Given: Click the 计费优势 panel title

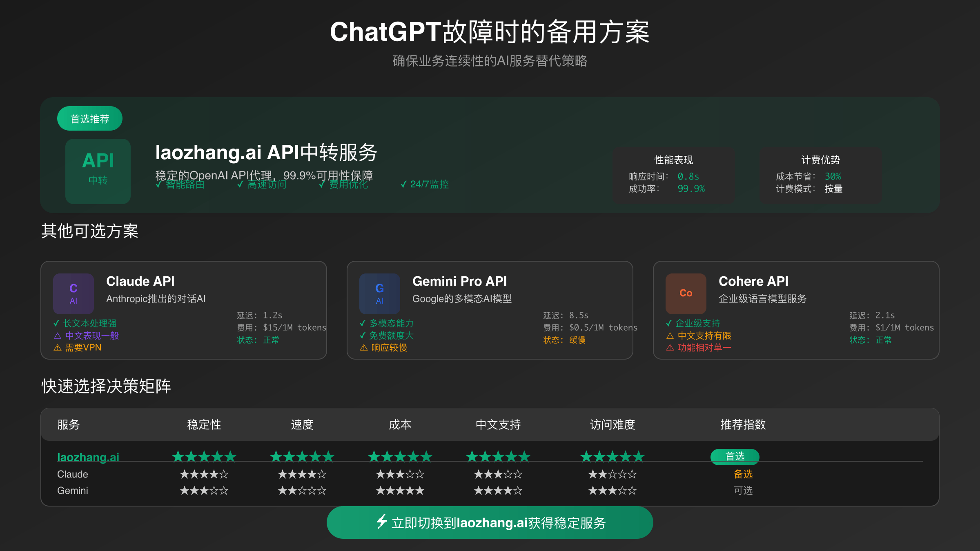Looking at the screenshot, I should [821, 160].
